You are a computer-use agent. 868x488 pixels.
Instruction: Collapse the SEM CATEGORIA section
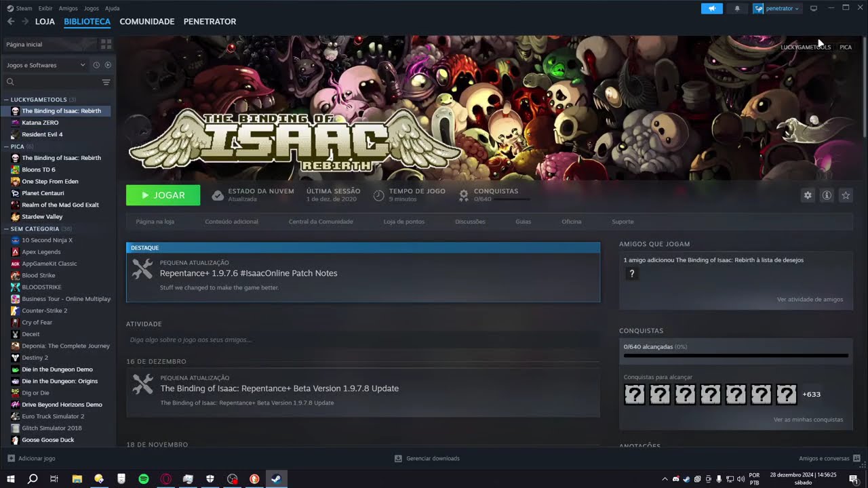(x=6, y=229)
